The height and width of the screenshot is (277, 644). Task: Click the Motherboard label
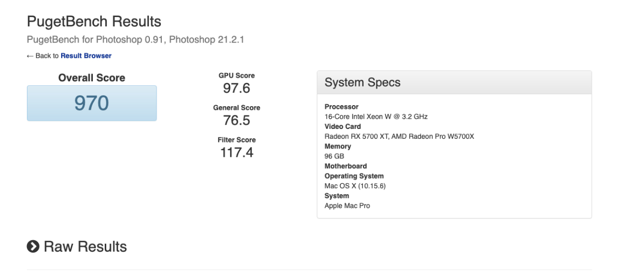(345, 166)
